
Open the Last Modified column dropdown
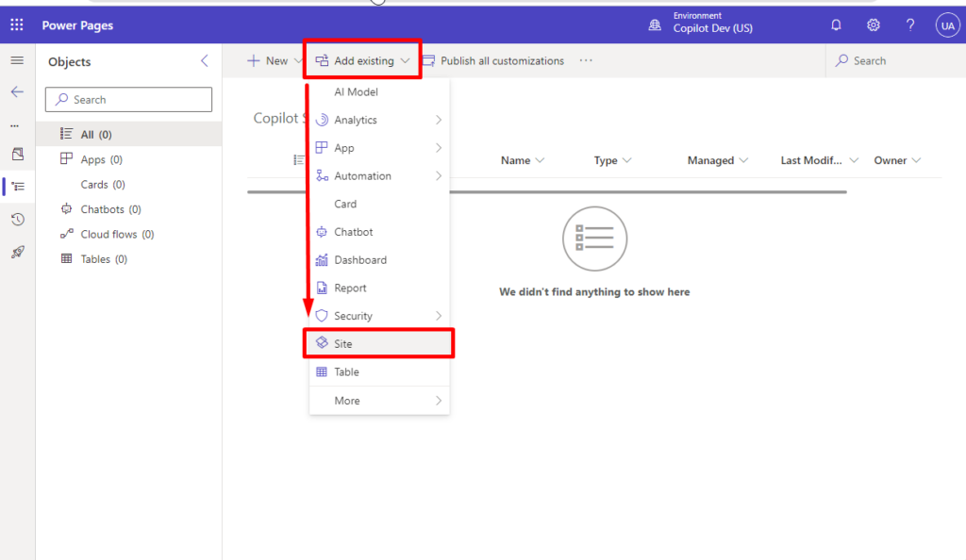coord(820,160)
